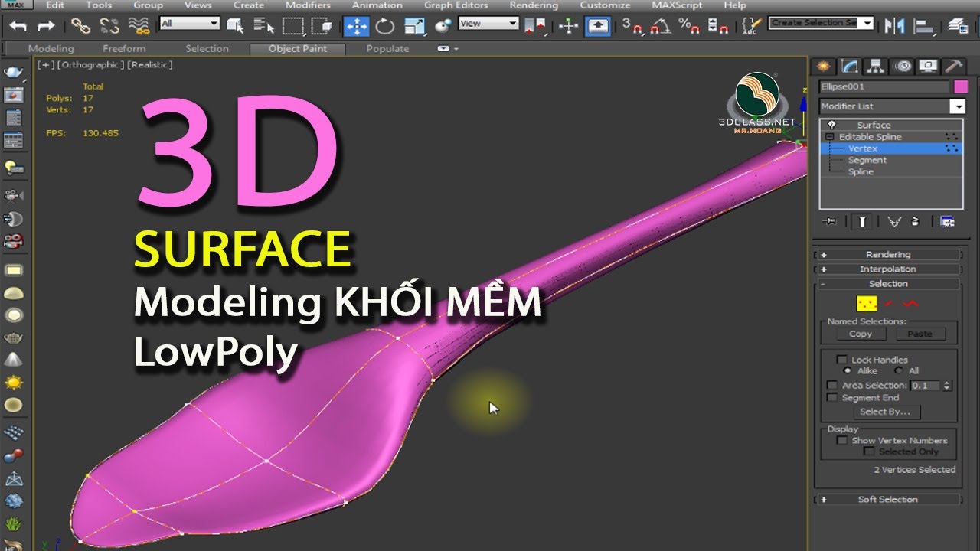Expand the Interpolation rollout

pyautogui.click(x=888, y=269)
